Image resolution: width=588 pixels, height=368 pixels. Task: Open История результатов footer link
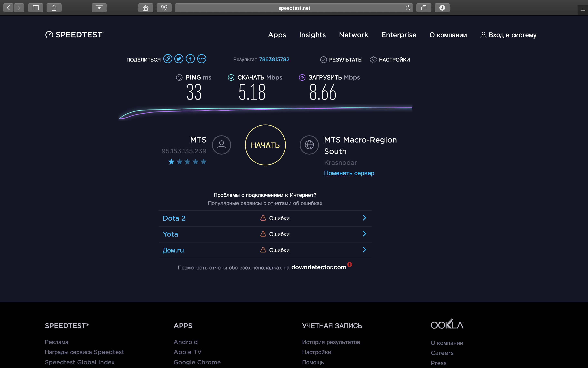pos(331,342)
